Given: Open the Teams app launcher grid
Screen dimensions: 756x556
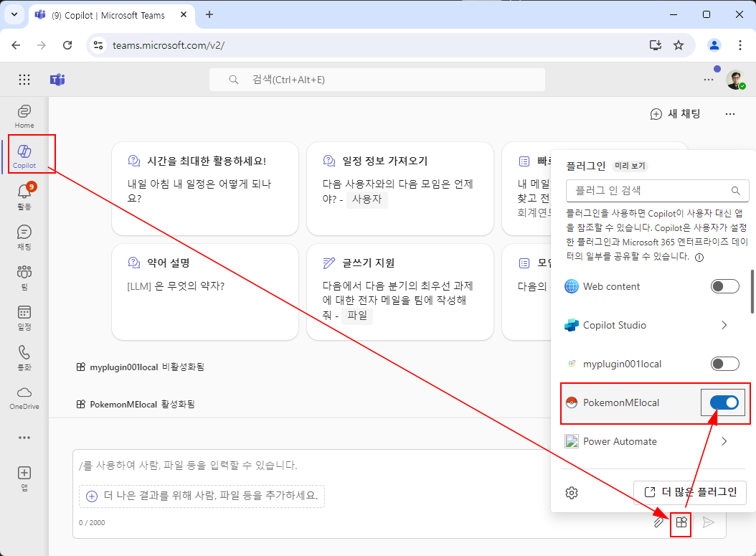Looking at the screenshot, I should click(x=24, y=80).
